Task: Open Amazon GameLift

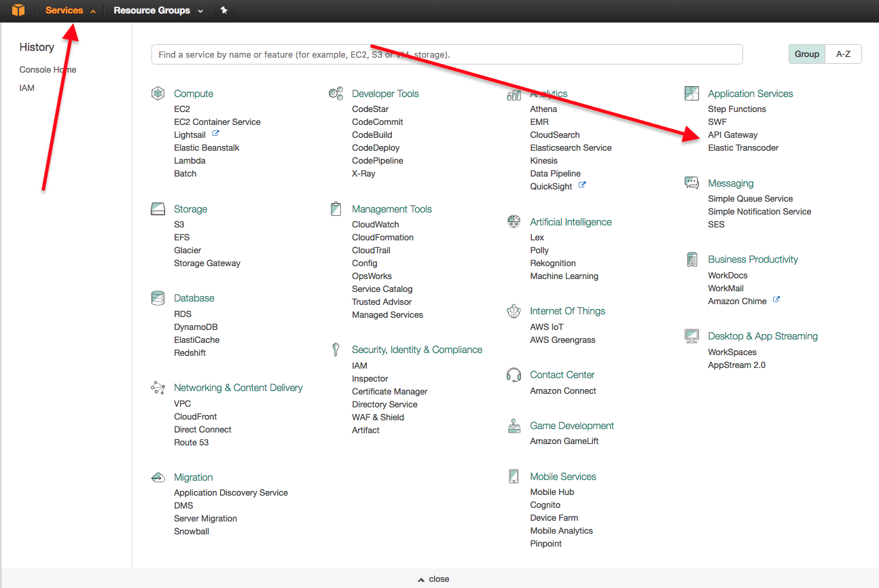Action: (564, 441)
